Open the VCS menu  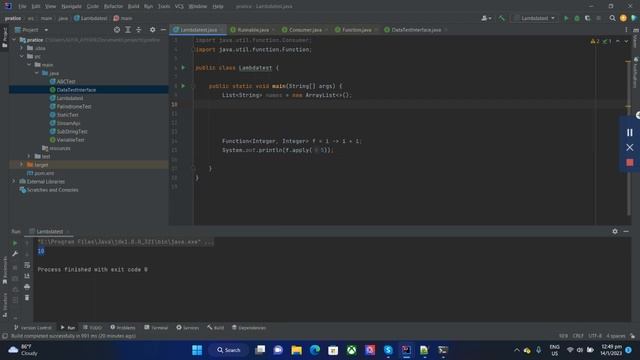coord(179,6)
